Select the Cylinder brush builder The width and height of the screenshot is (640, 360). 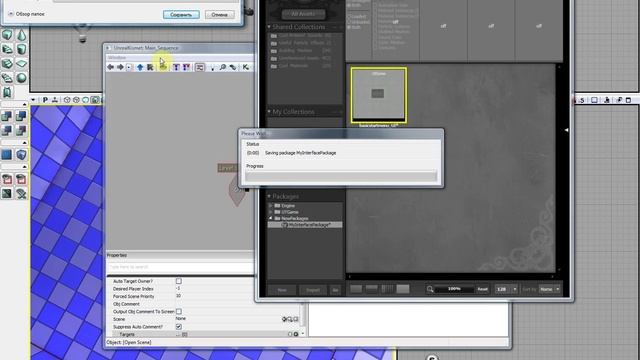[21, 49]
